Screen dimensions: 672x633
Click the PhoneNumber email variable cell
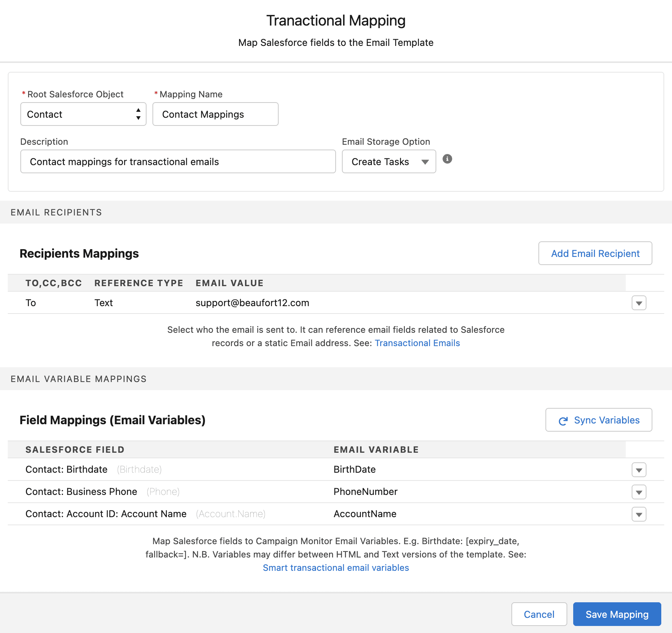tap(366, 492)
